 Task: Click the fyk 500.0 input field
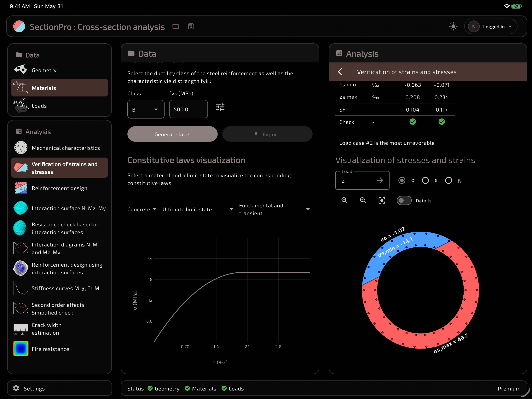[x=188, y=109]
